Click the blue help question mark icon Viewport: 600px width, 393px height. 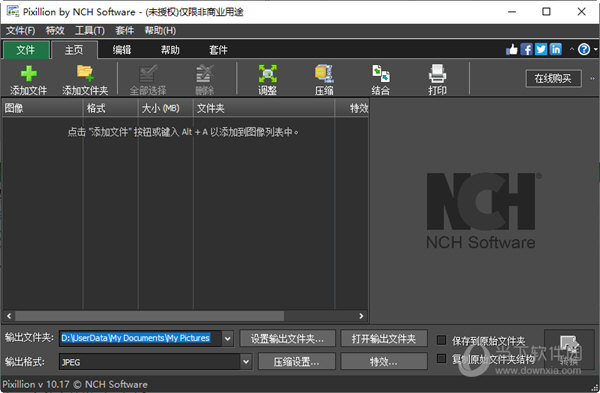(584, 49)
